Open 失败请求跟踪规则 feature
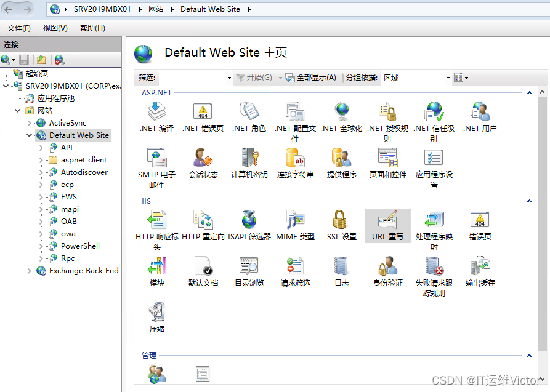 434,276
